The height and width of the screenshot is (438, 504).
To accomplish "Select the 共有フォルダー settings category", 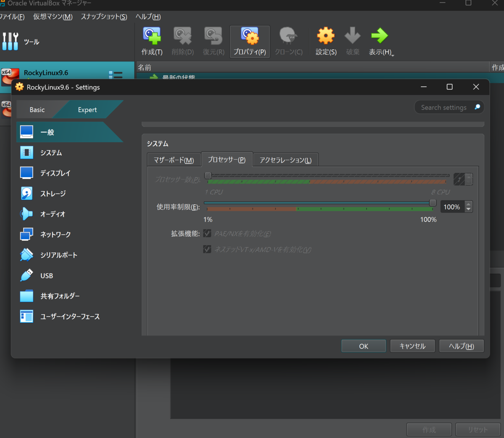I will 70,296.
